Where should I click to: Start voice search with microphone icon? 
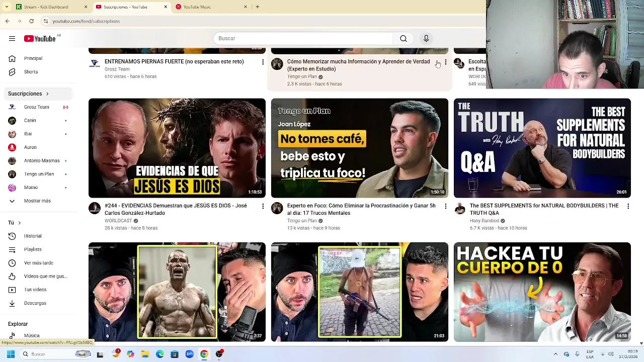point(426,39)
